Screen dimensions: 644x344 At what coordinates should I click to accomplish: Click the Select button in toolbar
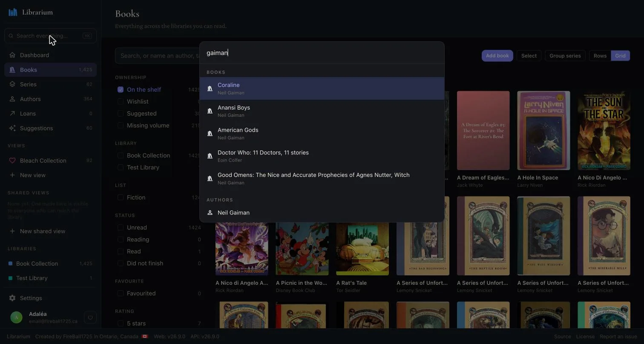(x=529, y=56)
